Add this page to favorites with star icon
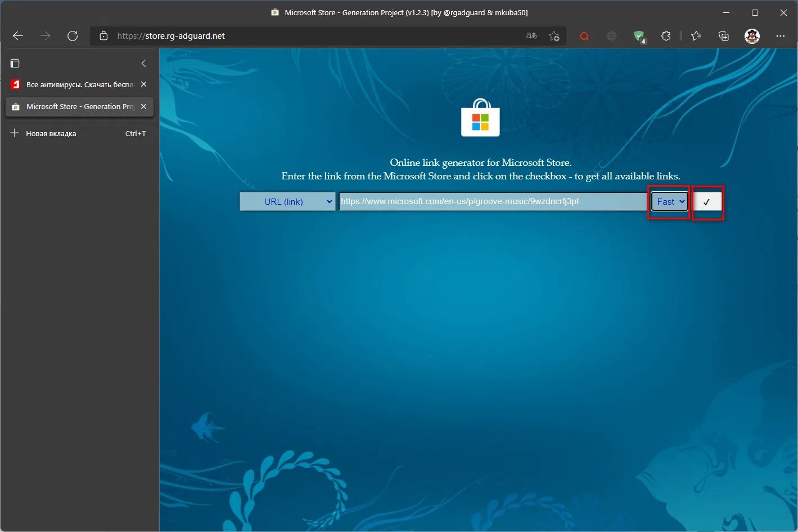This screenshot has height=532, width=798. 554,36
